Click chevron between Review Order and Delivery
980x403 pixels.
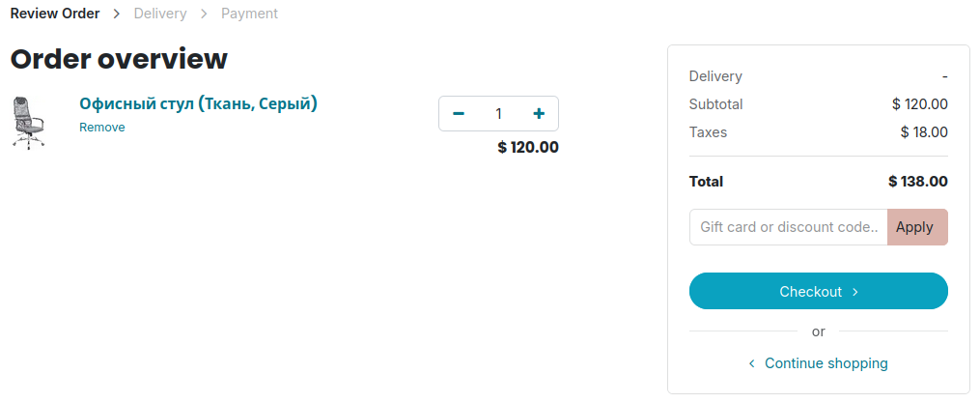click(x=117, y=14)
